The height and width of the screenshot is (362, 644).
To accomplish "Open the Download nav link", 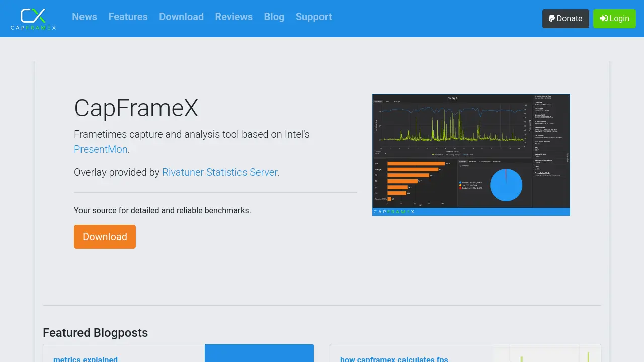I will pos(181,17).
